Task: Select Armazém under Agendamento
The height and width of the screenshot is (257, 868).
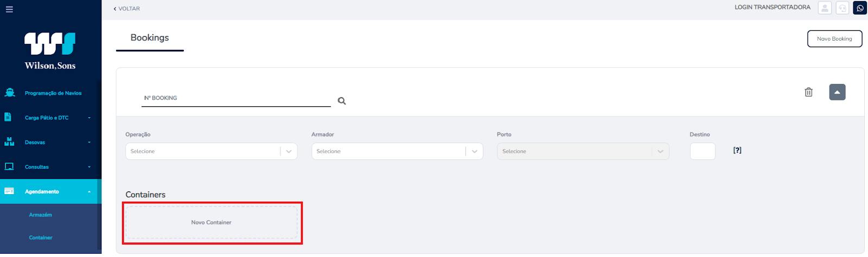Action: 41,215
